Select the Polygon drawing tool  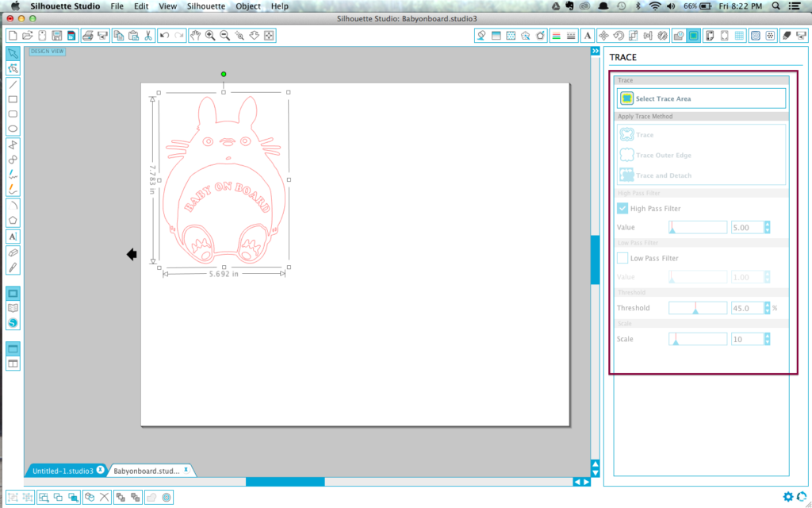click(x=13, y=221)
